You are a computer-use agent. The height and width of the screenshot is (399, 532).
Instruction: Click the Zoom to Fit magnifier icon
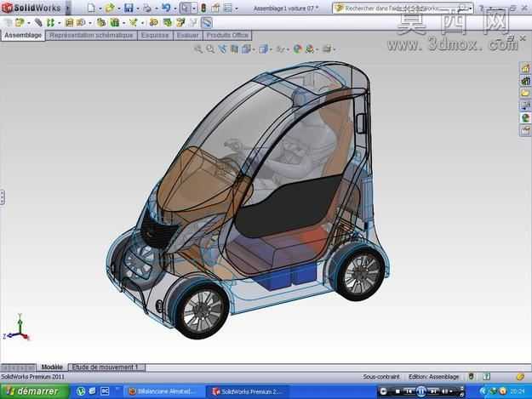197,49
